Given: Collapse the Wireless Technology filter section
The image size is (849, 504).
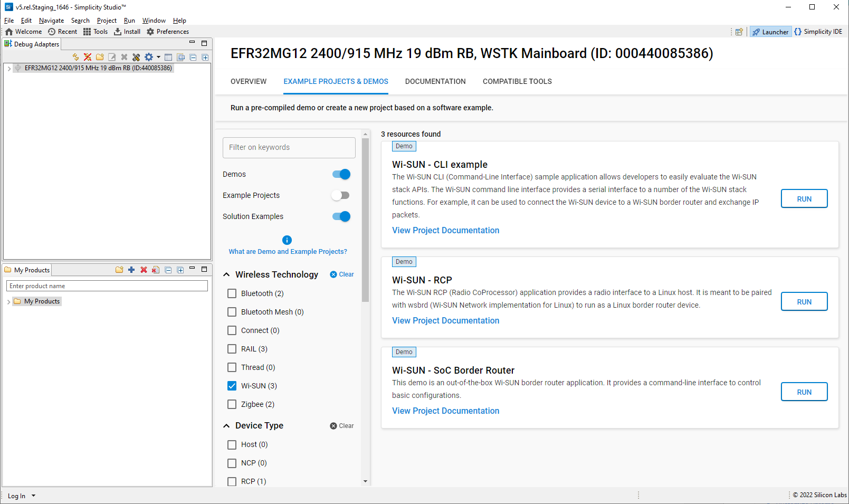Looking at the screenshot, I should 226,274.
